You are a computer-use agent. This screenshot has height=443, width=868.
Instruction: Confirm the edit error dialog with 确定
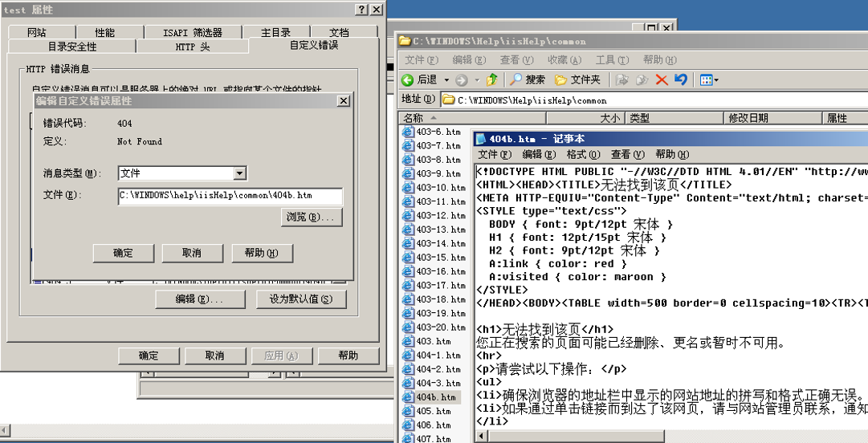(124, 254)
